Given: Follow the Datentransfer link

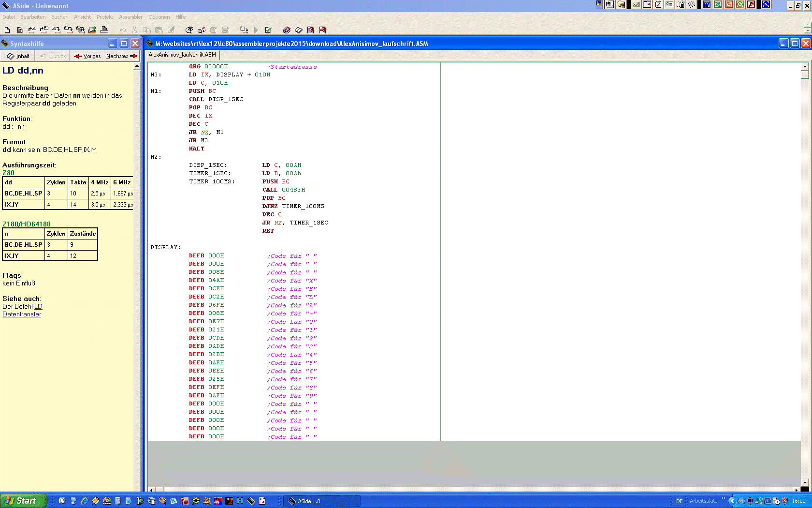Looking at the screenshot, I should pyautogui.click(x=22, y=314).
